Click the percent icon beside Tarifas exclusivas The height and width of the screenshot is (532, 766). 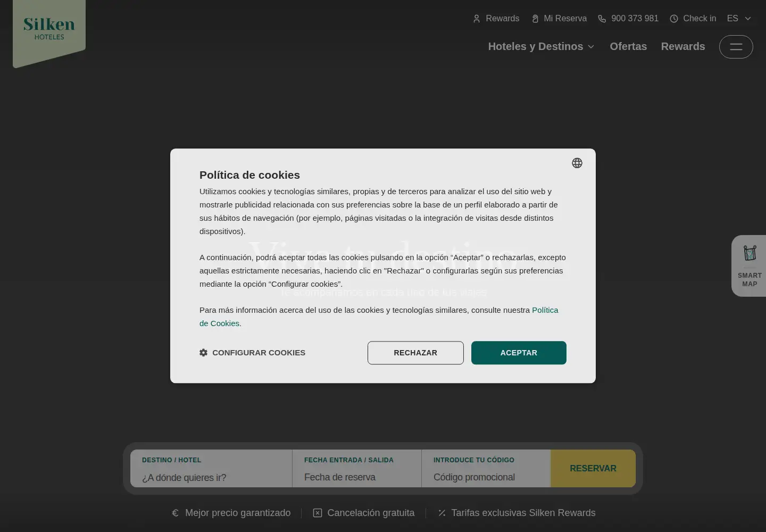[442, 513]
